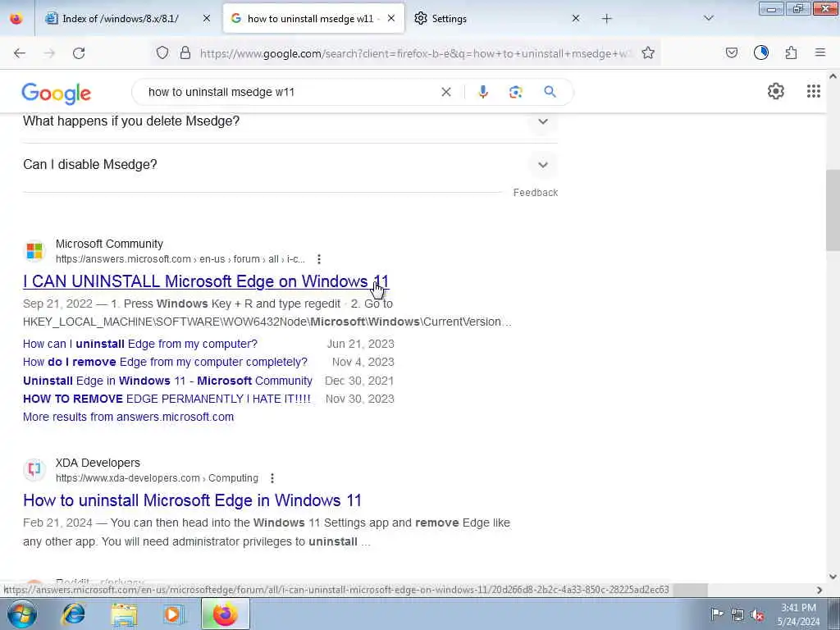This screenshot has width=840, height=630.
Task: Close the Index of /windows tab
Action: coord(207,19)
